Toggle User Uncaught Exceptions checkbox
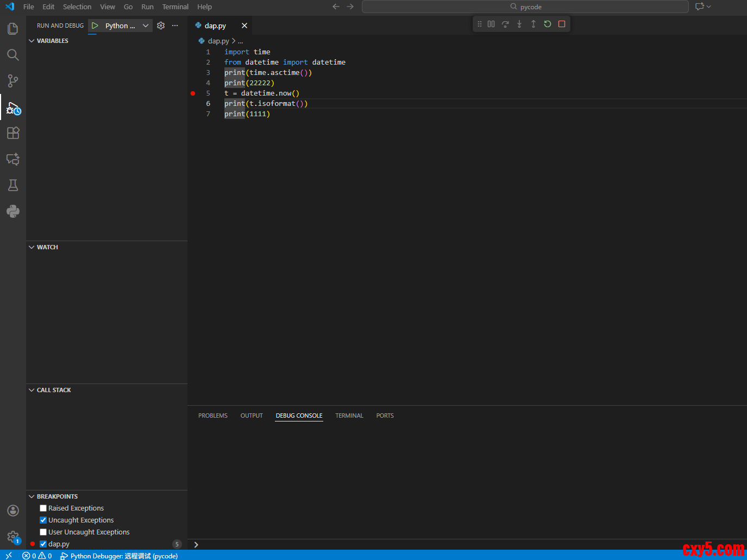Image resolution: width=747 pixels, height=560 pixels. pyautogui.click(x=43, y=532)
